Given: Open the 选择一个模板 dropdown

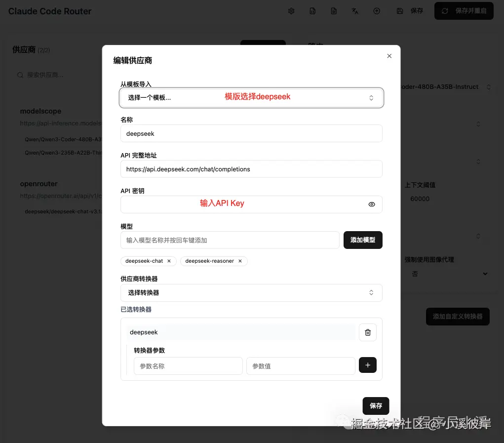Looking at the screenshot, I should coord(251,97).
